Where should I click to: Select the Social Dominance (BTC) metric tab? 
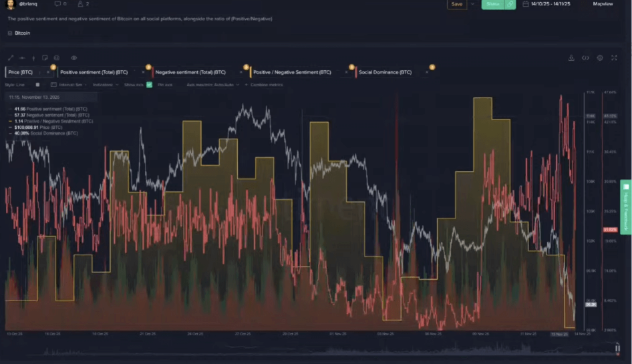385,71
